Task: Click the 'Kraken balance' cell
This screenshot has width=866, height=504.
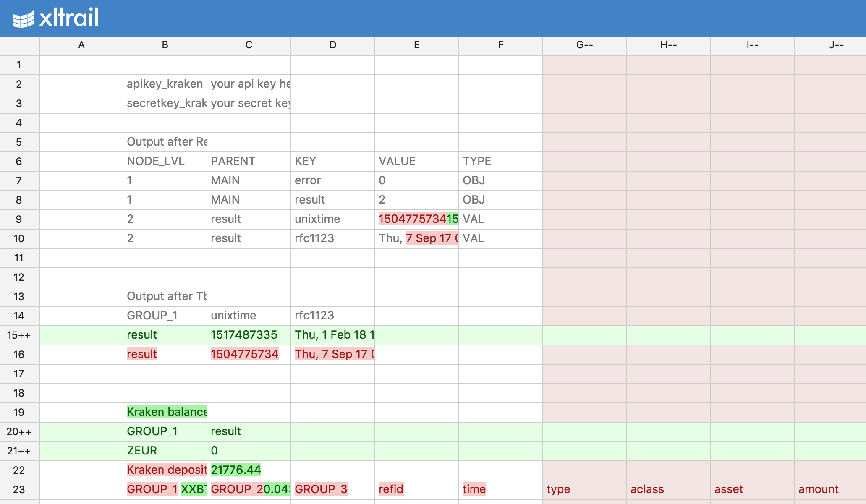Action: [x=165, y=413]
